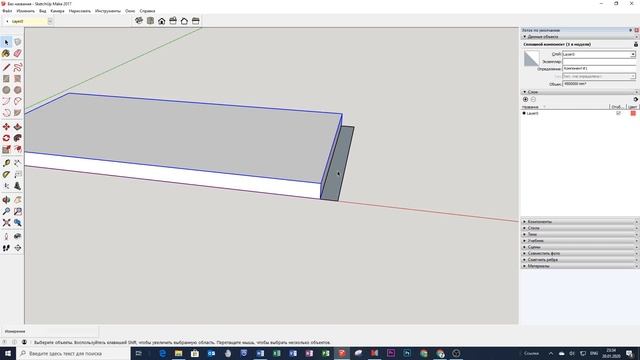This screenshot has height=360, width=640.
Task: Switch to Back view icon
Action: coord(184,21)
